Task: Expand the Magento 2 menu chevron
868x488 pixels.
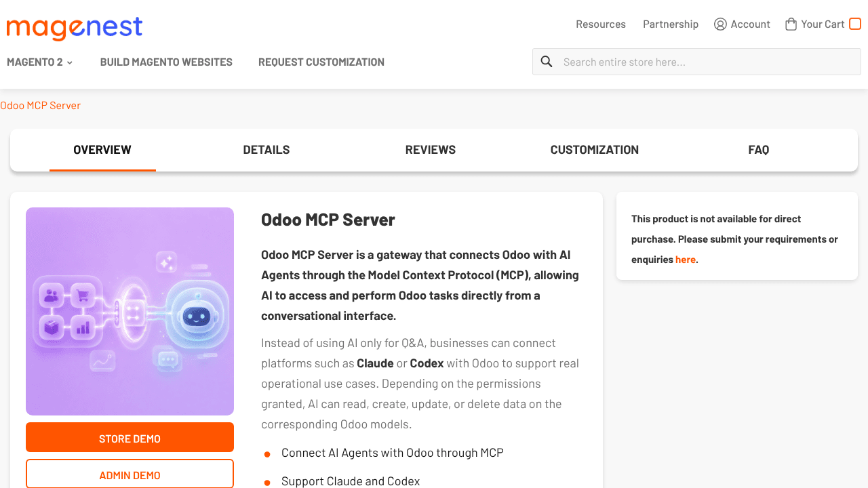Action: click(70, 62)
